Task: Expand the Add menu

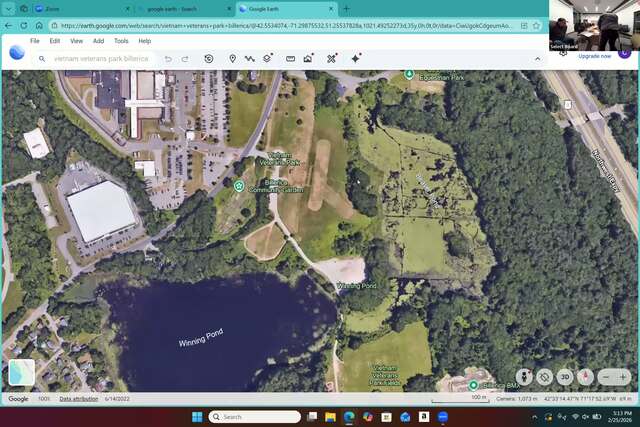Action: pyautogui.click(x=98, y=41)
